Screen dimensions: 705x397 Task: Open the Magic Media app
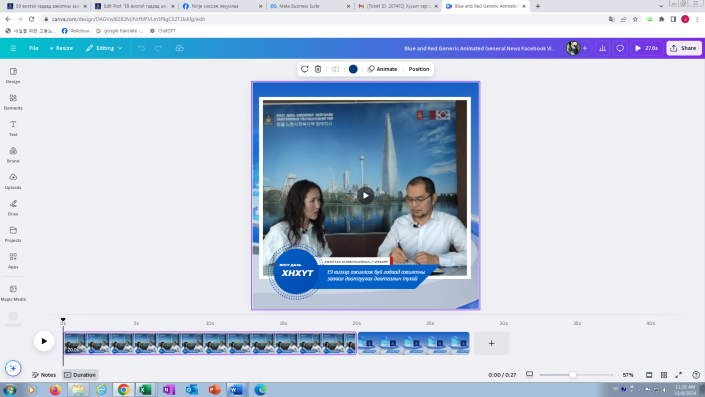tap(13, 292)
